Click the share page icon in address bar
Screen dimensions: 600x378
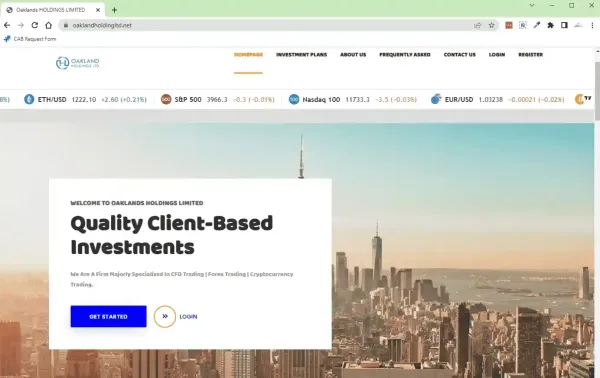click(478, 25)
